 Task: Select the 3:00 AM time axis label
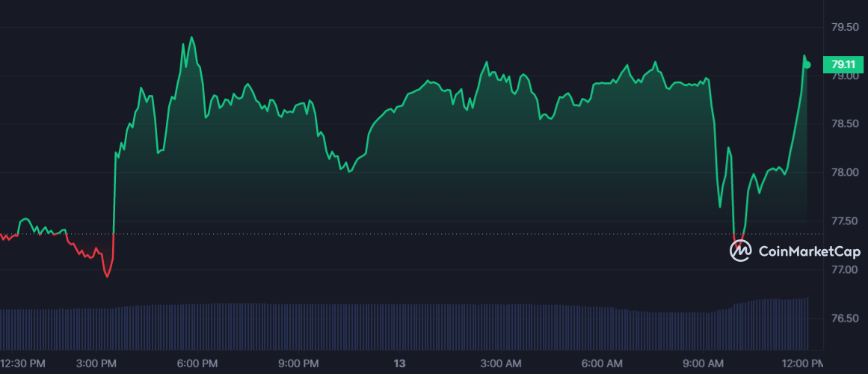501,364
